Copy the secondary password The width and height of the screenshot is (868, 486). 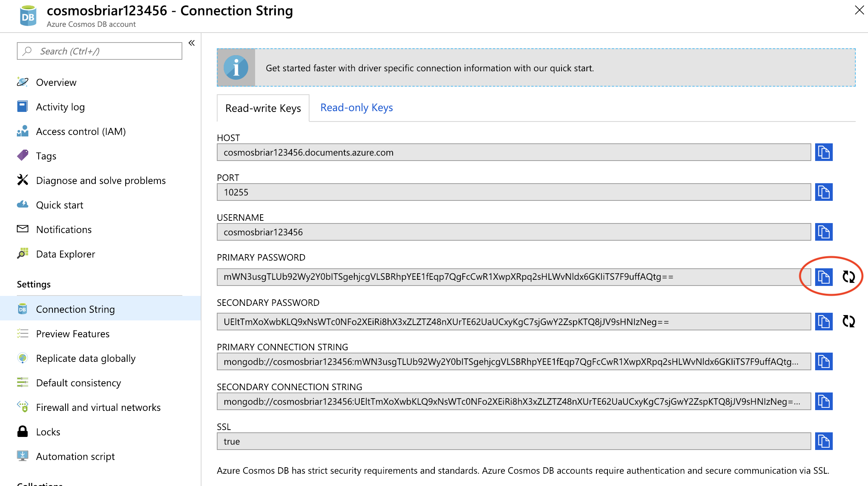point(824,322)
